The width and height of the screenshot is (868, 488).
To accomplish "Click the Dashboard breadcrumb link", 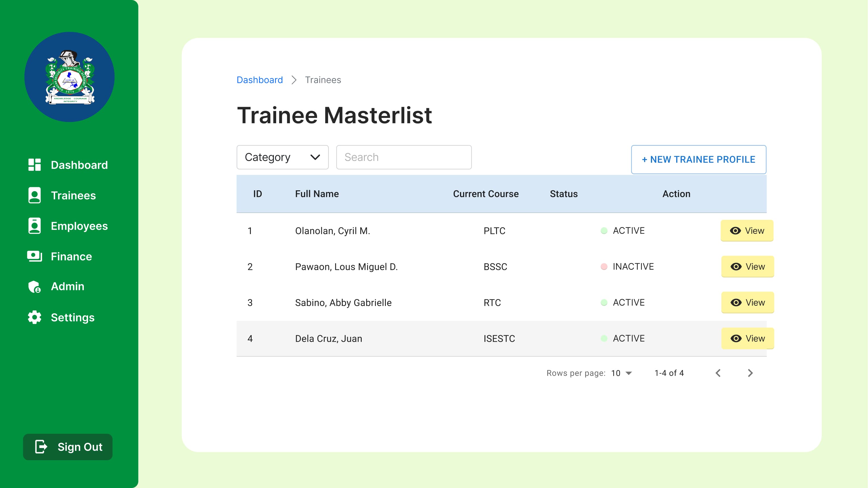I will (260, 80).
